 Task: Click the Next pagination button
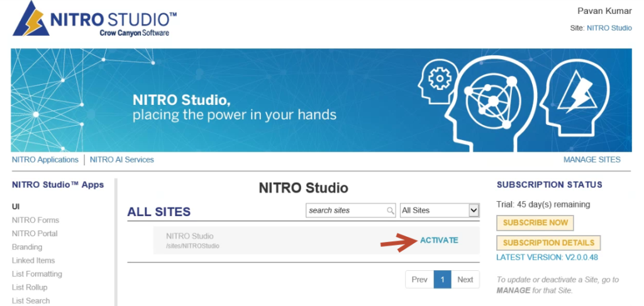(465, 280)
